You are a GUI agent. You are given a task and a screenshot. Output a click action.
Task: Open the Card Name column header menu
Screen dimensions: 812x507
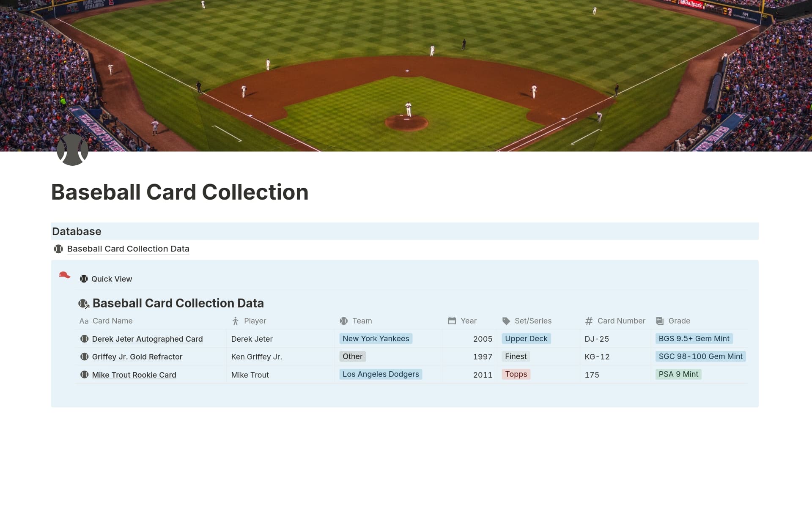[151, 321]
